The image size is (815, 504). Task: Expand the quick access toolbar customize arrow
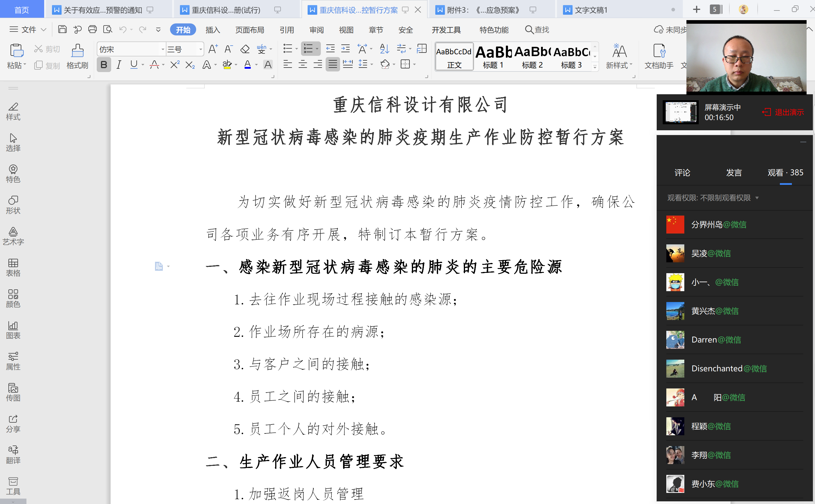tap(158, 30)
